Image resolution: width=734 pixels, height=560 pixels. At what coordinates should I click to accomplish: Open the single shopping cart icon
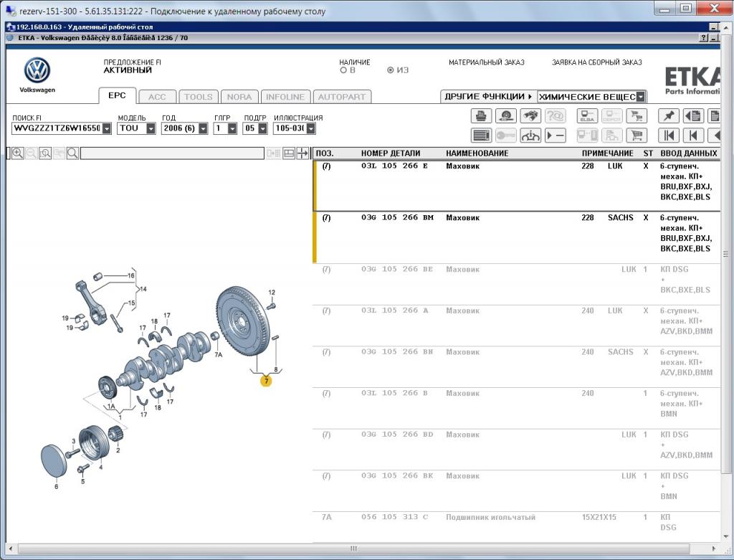pyautogui.click(x=637, y=136)
